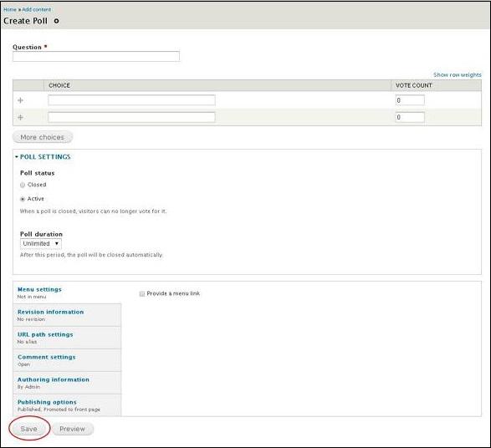Click the Save button
Screen dimensions: 491x448
tap(29, 429)
